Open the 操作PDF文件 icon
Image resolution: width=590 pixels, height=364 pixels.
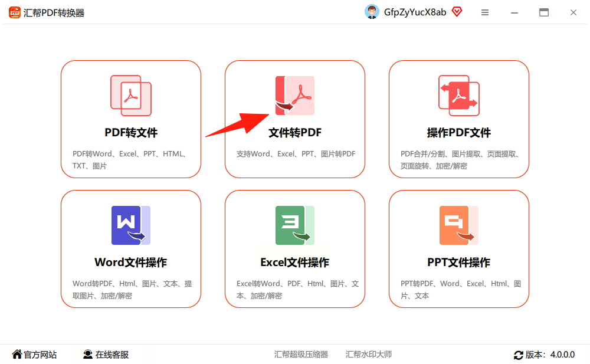(459, 96)
